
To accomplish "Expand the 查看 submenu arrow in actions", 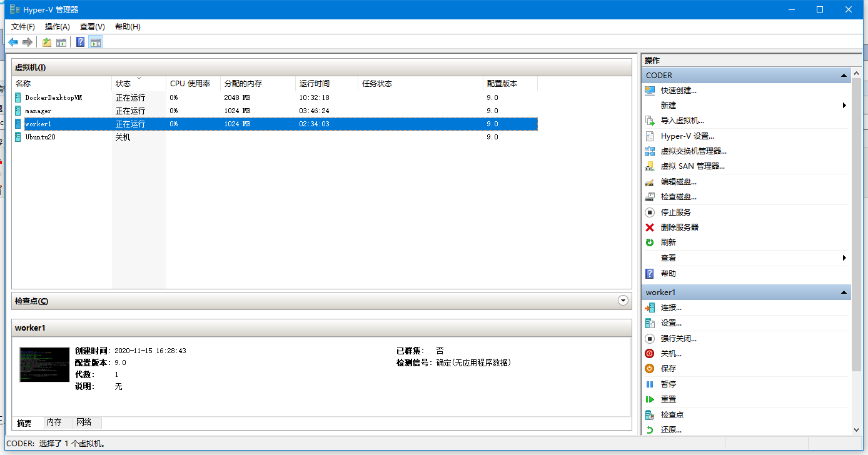I will [x=844, y=258].
